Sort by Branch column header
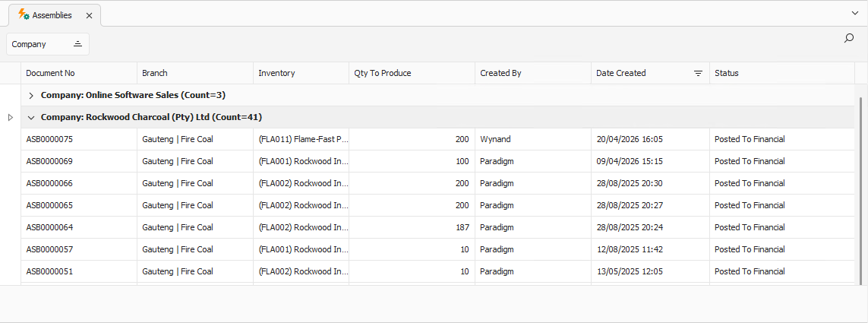This screenshot has height=323, width=868. 195,73
